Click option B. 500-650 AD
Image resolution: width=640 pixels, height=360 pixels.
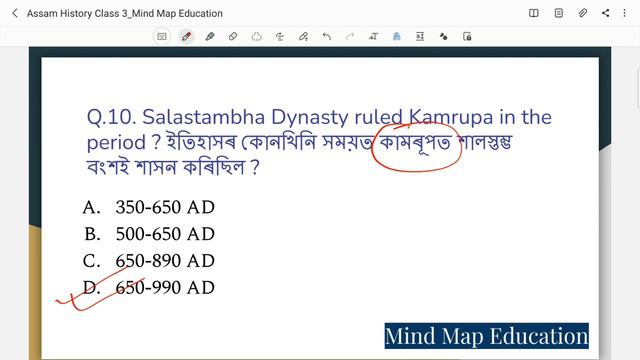coord(149,234)
